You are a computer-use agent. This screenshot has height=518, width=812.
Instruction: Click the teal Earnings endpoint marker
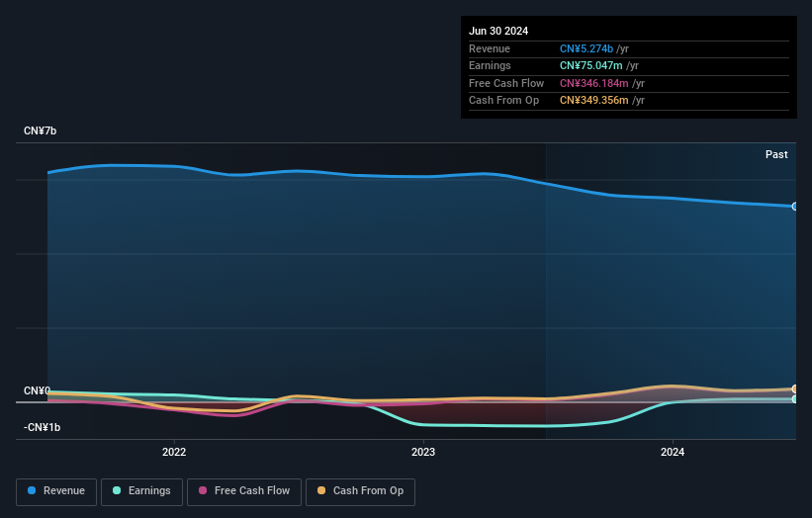coord(795,399)
